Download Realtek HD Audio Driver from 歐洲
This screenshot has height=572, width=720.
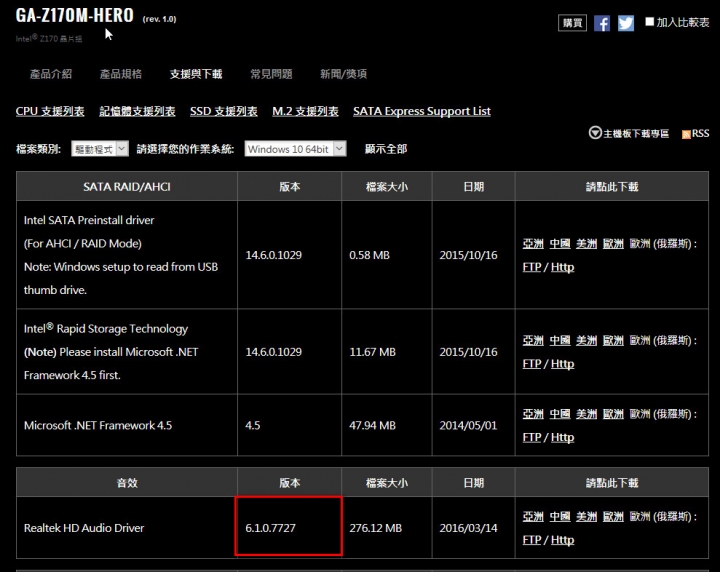(x=613, y=517)
